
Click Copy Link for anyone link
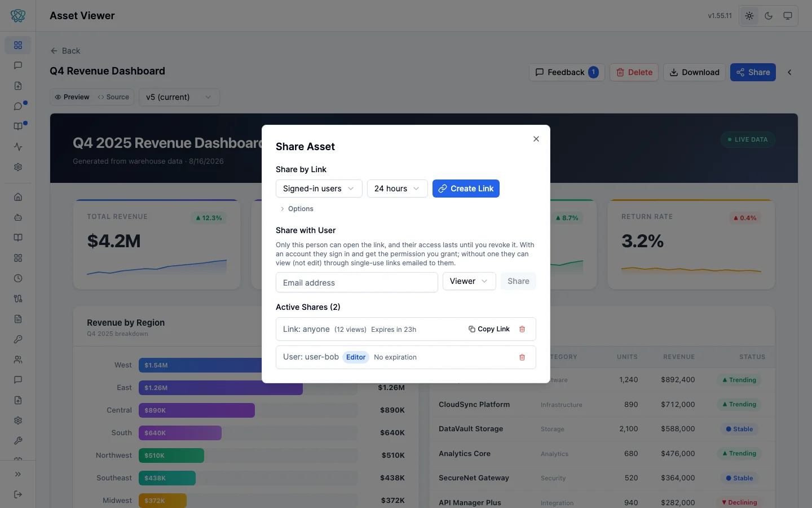[x=489, y=329]
